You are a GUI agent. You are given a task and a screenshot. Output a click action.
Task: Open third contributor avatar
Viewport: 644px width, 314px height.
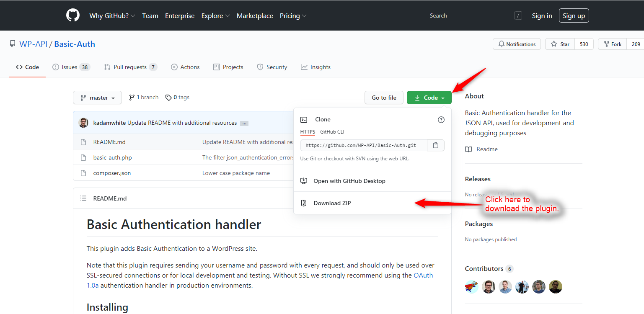(x=505, y=287)
